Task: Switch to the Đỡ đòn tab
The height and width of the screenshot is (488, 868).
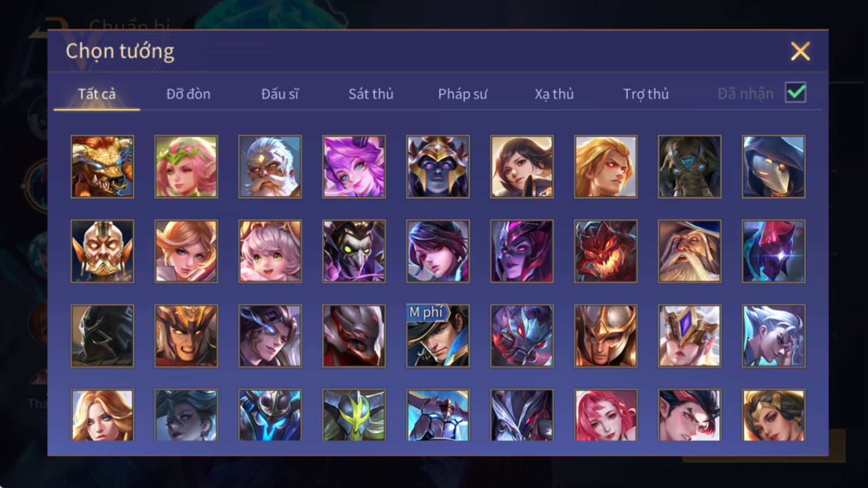Action: point(188,94)
